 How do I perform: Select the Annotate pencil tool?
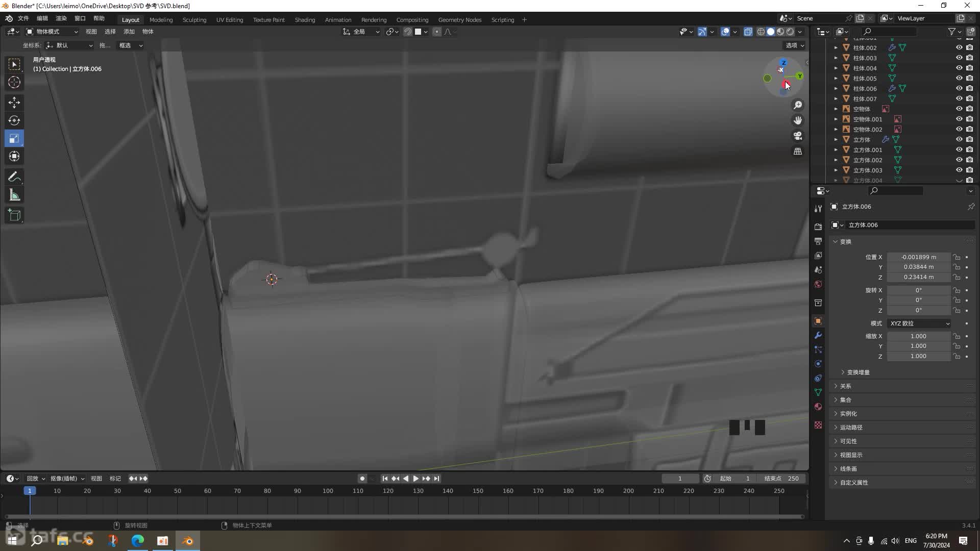[14, 177]
